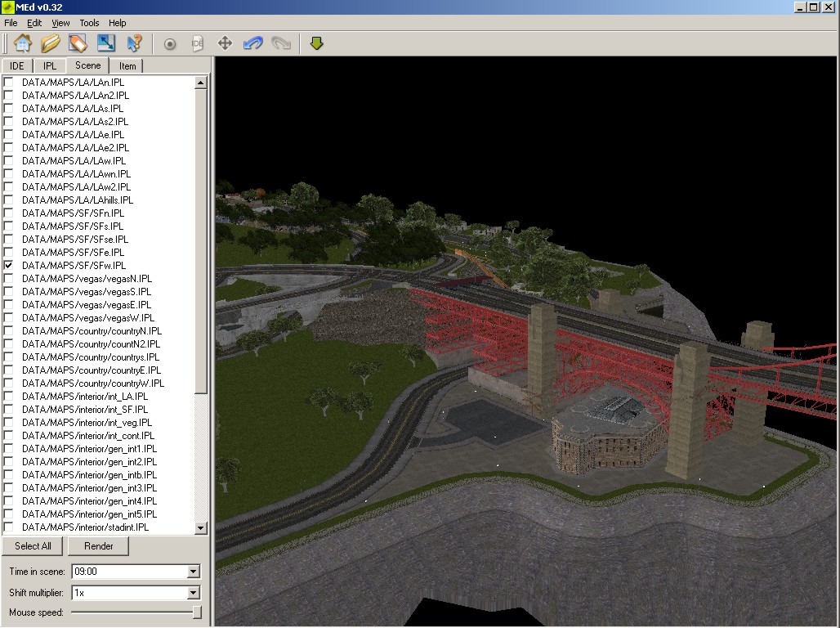Activate the What's This help cursor icon
This screenshot has height=628, width=840.
click(x=134, y=43)
